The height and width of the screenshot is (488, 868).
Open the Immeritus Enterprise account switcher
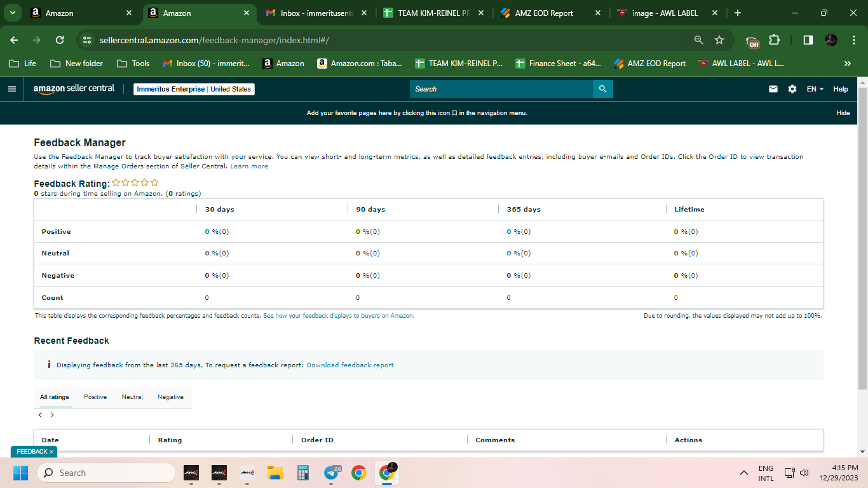(194, 89)
